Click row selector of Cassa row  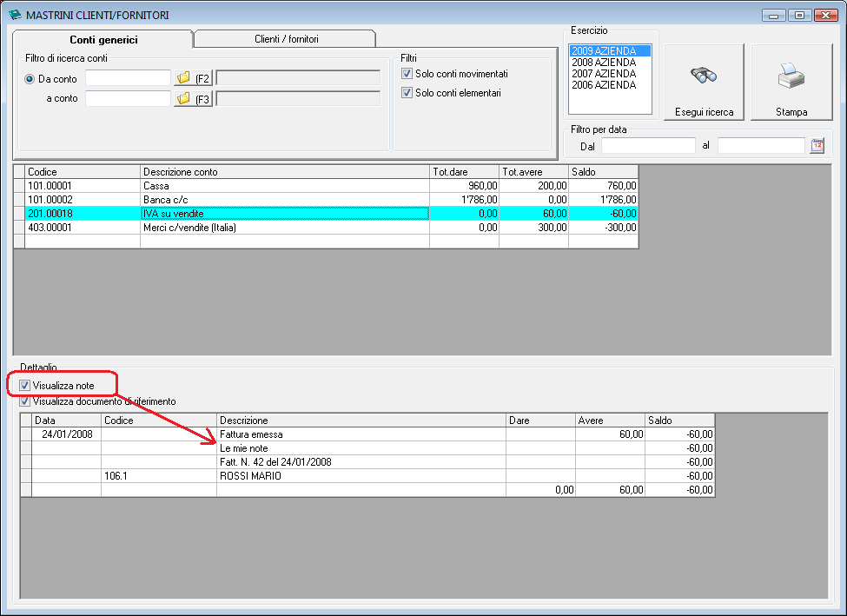coord(19,186)
